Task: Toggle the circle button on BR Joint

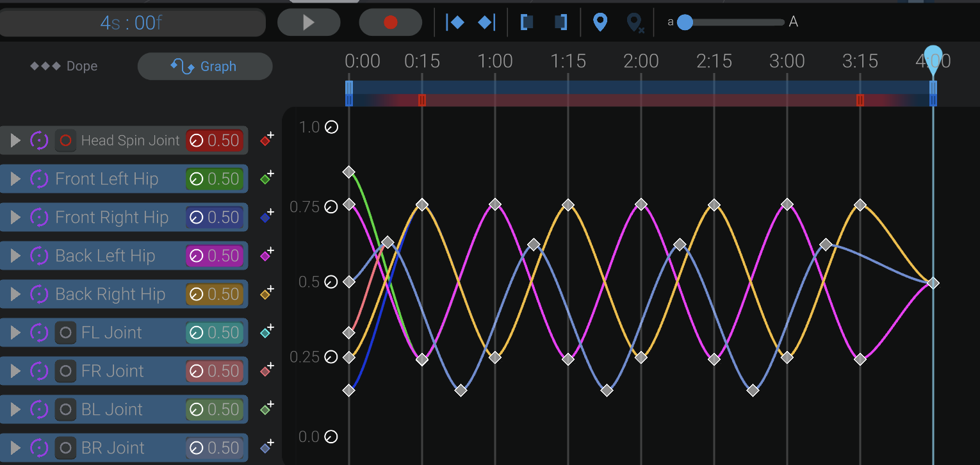Action: pos(65,448)
